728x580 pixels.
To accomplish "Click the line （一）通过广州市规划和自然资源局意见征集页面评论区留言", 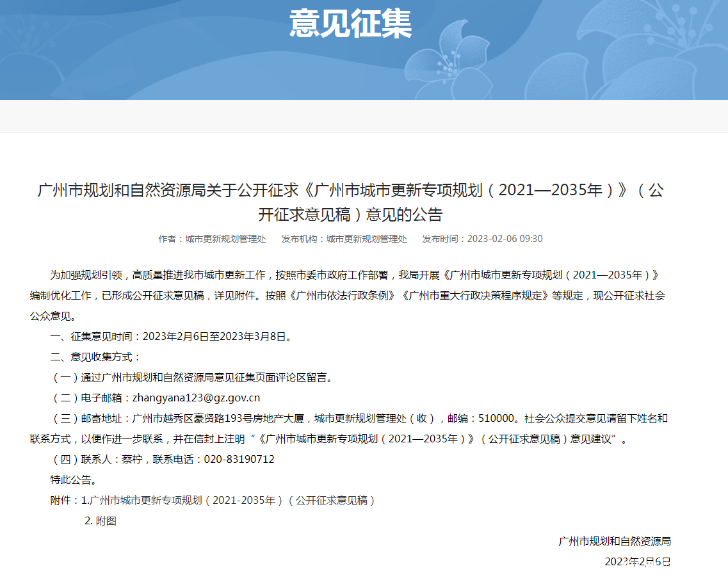I will (192, 378).
